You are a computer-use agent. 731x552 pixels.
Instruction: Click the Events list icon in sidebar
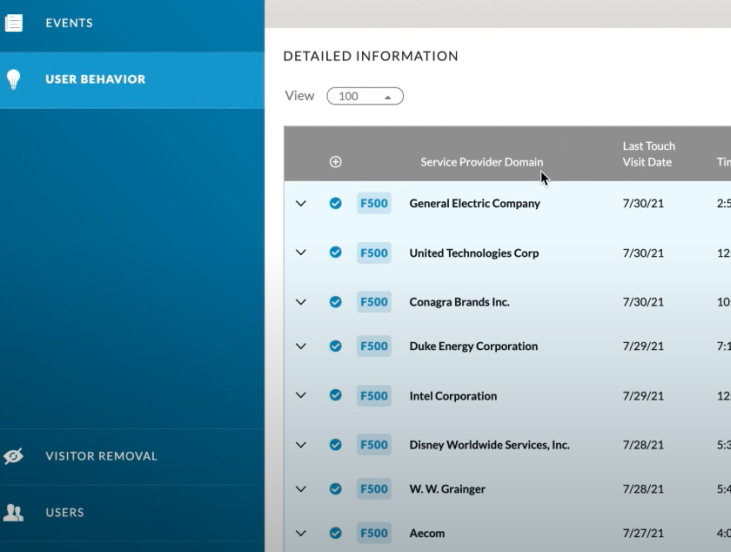pos(14,23)
